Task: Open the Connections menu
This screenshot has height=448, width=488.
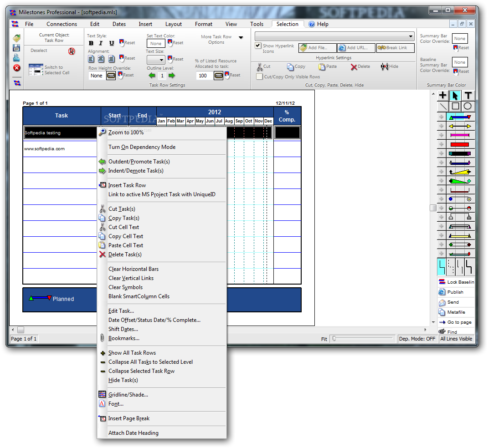Action: (62, 24)
